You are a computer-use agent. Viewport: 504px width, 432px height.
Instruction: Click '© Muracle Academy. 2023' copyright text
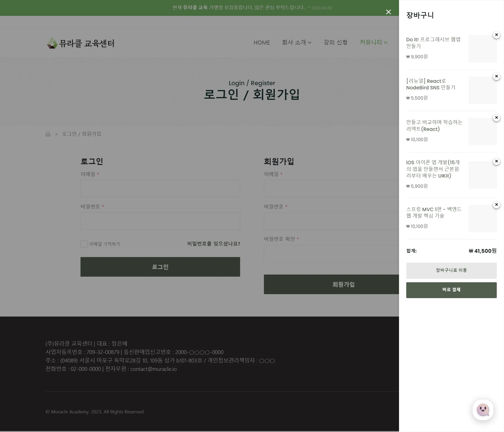click(94, 412)
